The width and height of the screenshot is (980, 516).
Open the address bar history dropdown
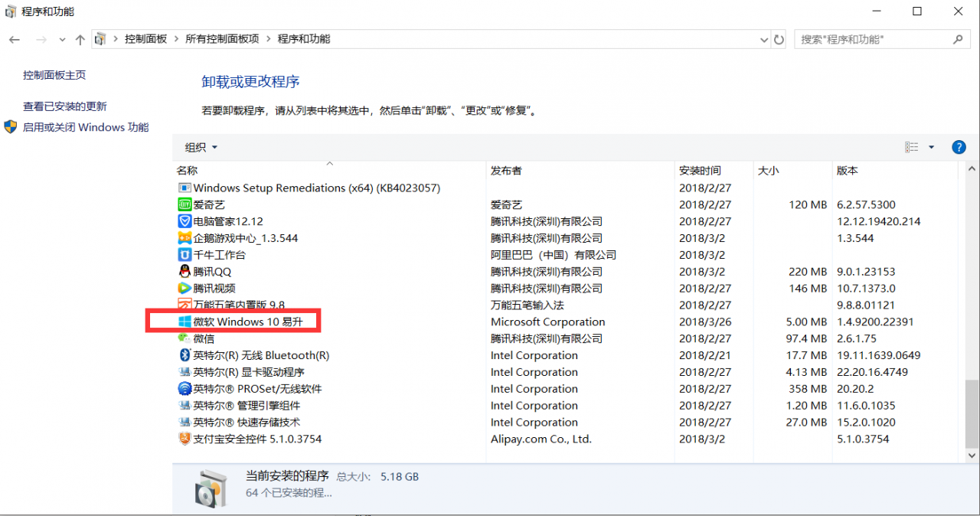[x=763, y=39]
